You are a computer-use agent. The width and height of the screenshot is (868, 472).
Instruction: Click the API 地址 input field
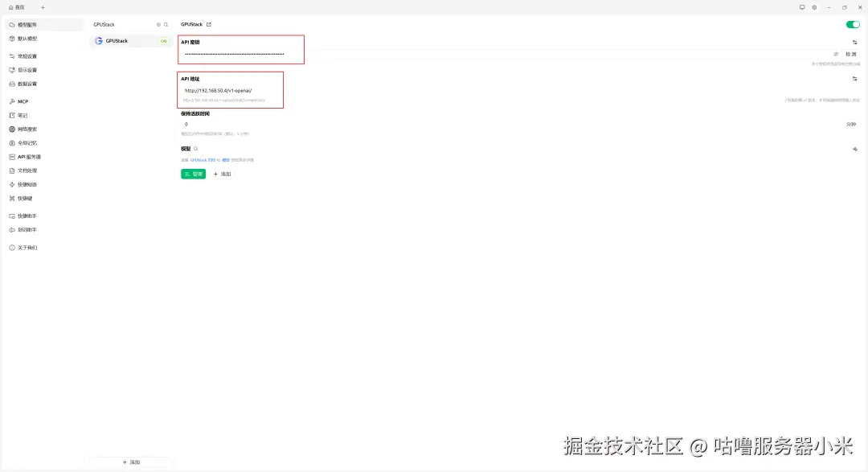[520, 90]
